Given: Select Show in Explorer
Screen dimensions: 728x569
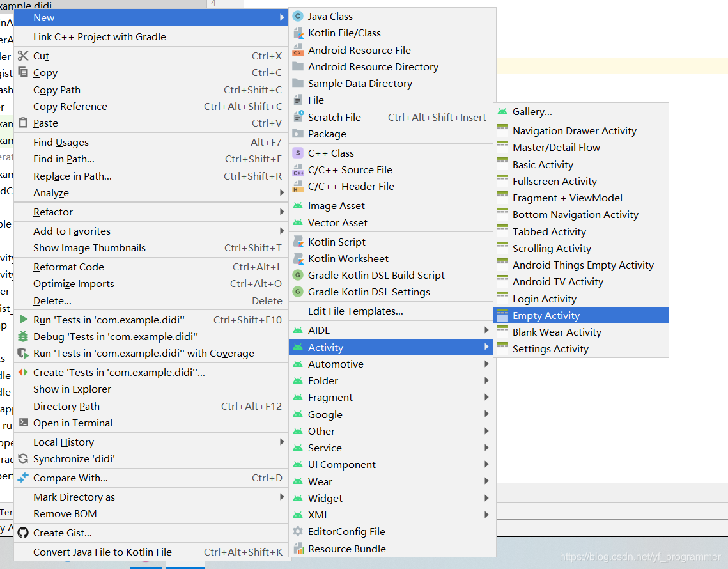Looking at the screenshot, I should [x=151, y=389].
